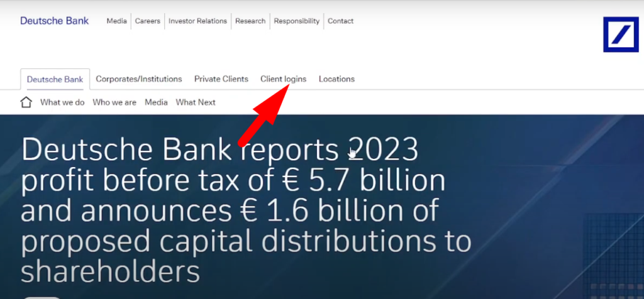Open the Careers page
Viewport: 644px width, 299px height.
(148, 21)
